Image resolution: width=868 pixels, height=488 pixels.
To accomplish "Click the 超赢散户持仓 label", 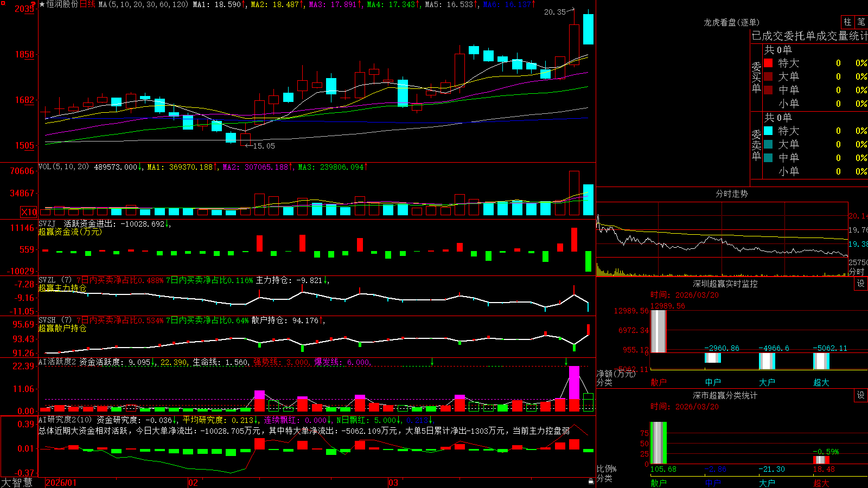I will pos(62,328).
